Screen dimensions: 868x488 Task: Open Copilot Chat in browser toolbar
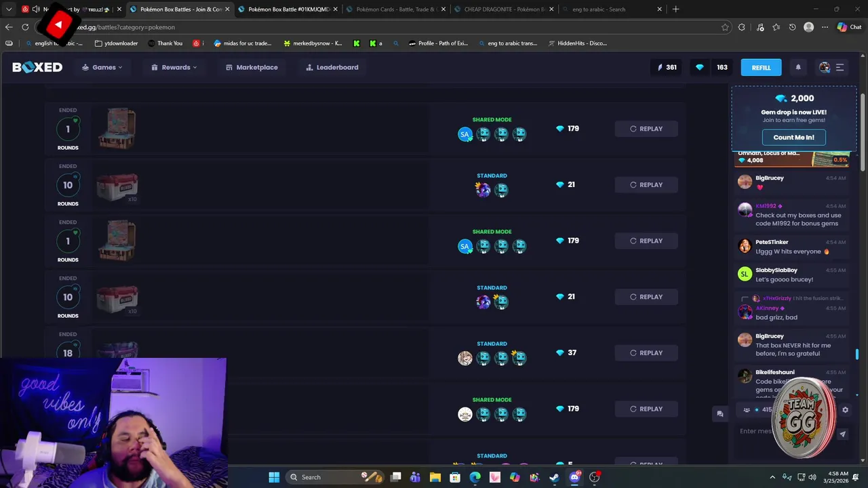pos(849,27)
